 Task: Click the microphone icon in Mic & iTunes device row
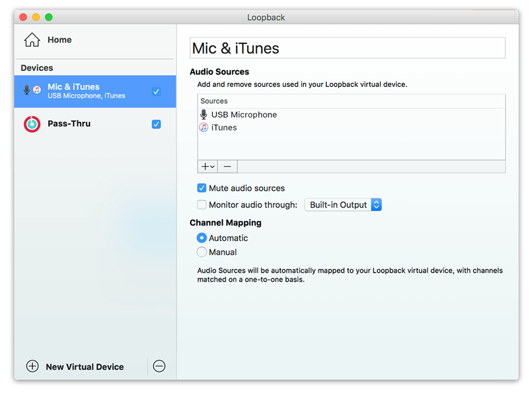coord(27,90)
